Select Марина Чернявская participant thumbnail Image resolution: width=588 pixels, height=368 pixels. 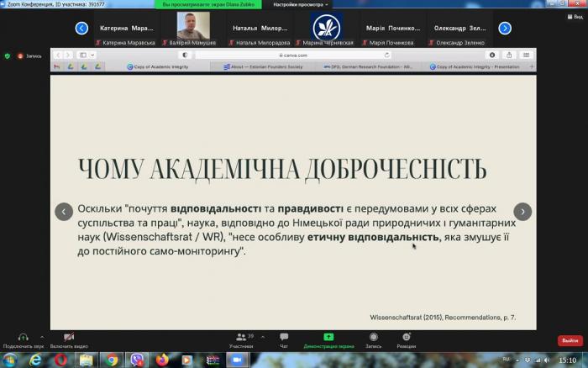click(x=326, y=28)
